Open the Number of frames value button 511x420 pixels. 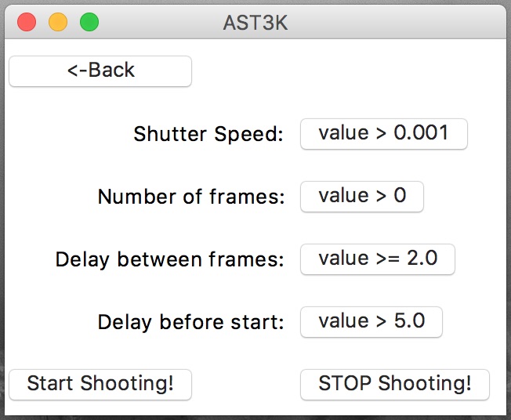click(x=361, y=196)
